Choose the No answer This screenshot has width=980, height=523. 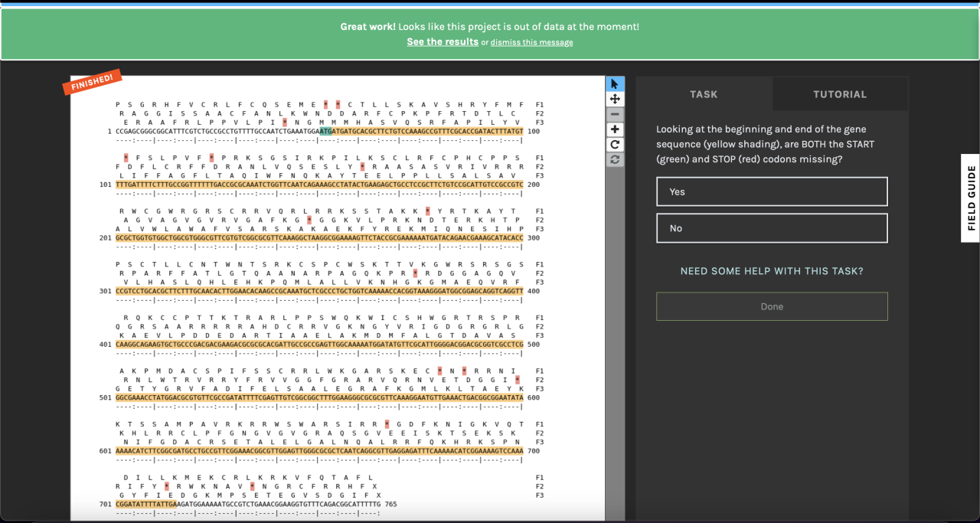tap(772, 228)
